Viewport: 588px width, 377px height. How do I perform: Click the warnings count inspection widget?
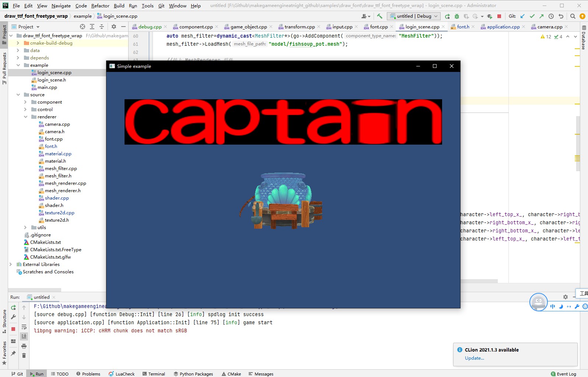click(546, 37)
